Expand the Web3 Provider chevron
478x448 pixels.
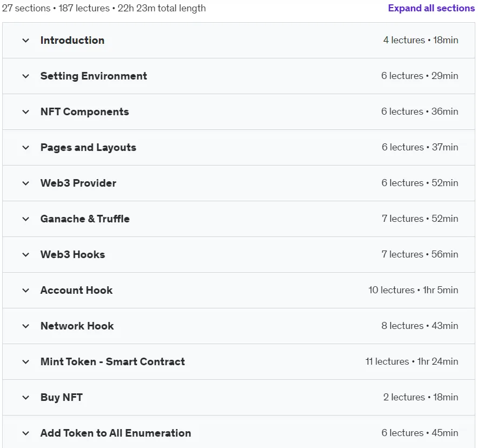point(26,183)
